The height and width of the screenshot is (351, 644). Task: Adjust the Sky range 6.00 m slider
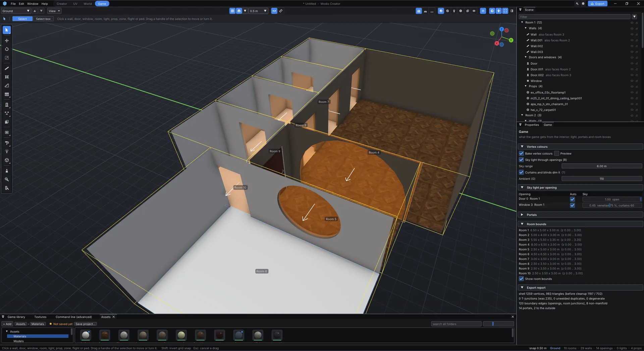click(602, 166)
